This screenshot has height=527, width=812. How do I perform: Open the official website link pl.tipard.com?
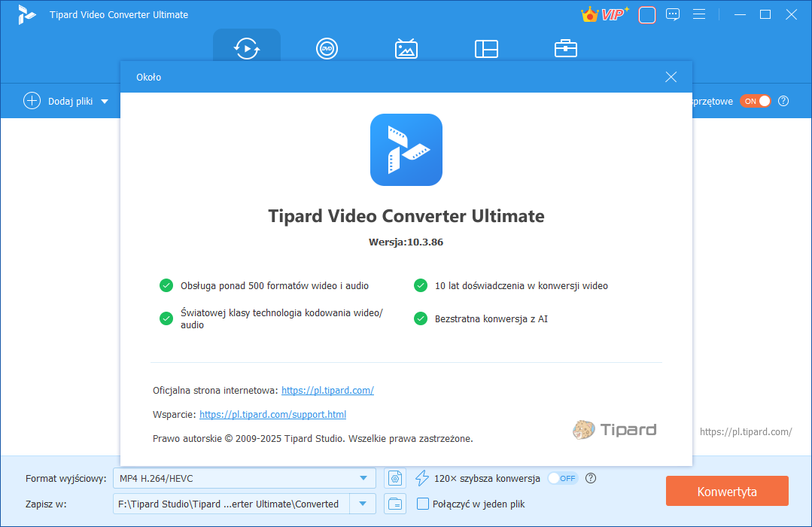(327, 390)
